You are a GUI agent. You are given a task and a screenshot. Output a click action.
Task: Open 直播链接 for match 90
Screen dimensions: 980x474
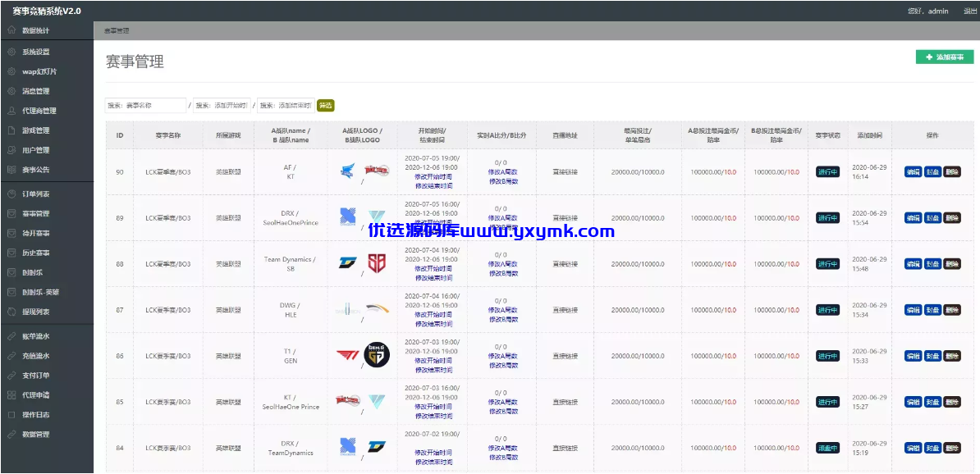point(565,171)
